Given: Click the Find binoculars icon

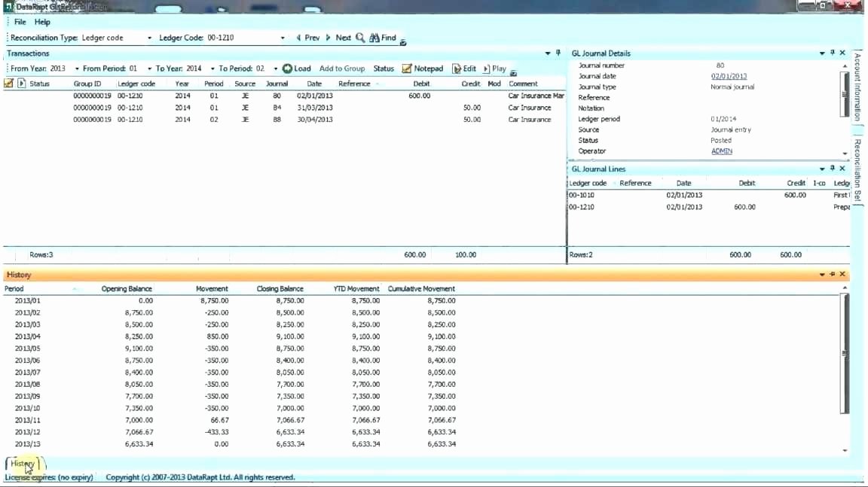Looking at the screenshot, I should [374, 38].
